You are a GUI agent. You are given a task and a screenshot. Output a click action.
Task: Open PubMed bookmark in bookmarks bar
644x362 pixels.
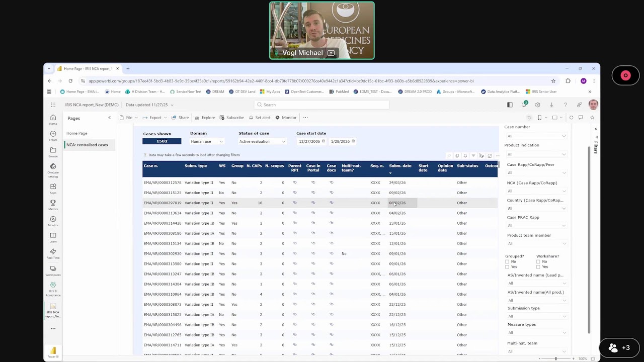(x=339, y=92)
